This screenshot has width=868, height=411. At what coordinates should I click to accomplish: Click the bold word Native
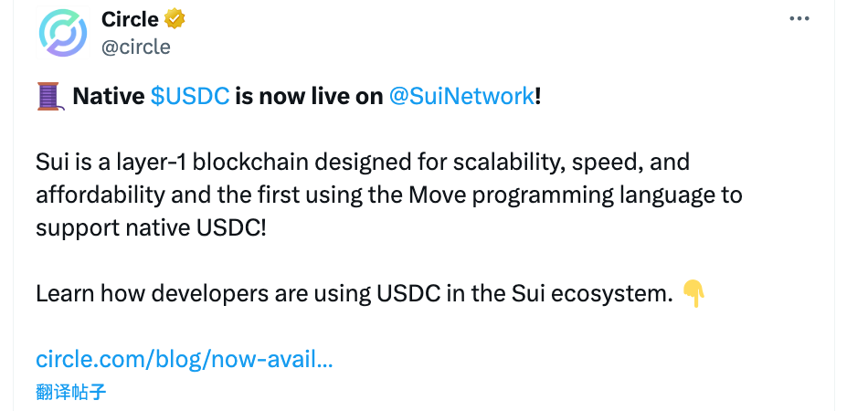109,97
